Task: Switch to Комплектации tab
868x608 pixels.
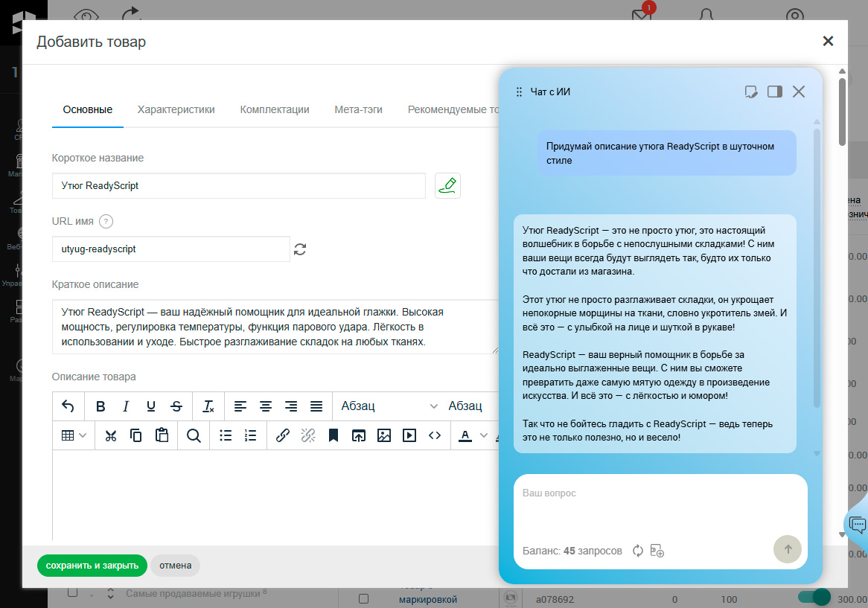Action: 275,109
